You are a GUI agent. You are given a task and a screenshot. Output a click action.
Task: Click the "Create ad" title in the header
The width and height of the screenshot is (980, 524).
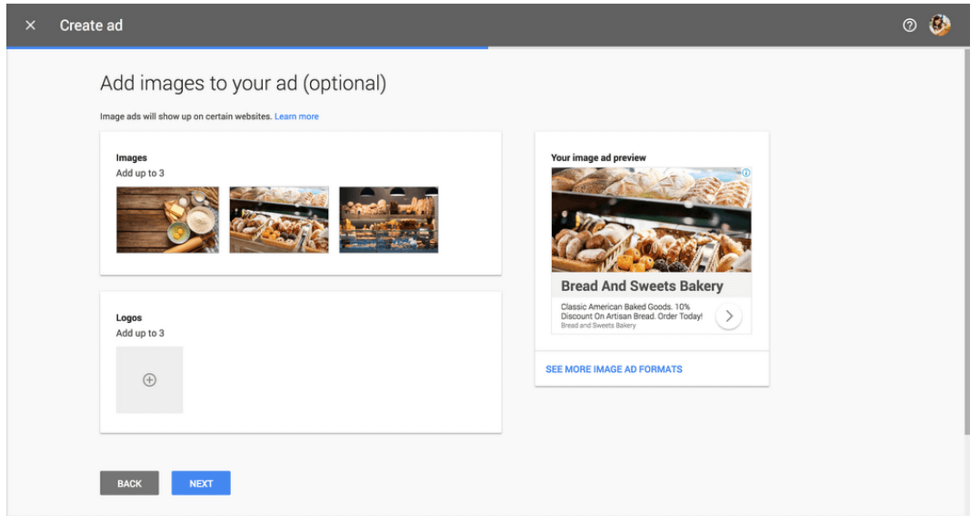coord(92,25)
